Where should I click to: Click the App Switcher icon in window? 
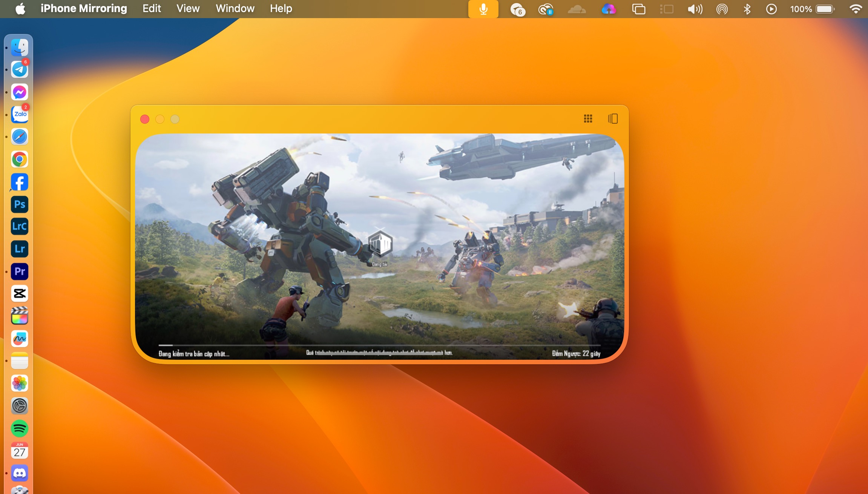(613, 119)
